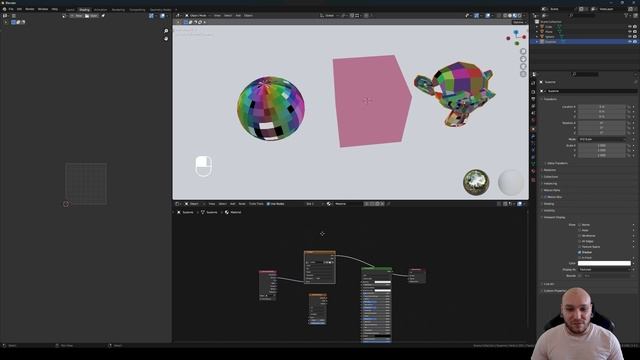Open the Output properties tab
Viewport: 640px width, 360px height.
[533, 99]
